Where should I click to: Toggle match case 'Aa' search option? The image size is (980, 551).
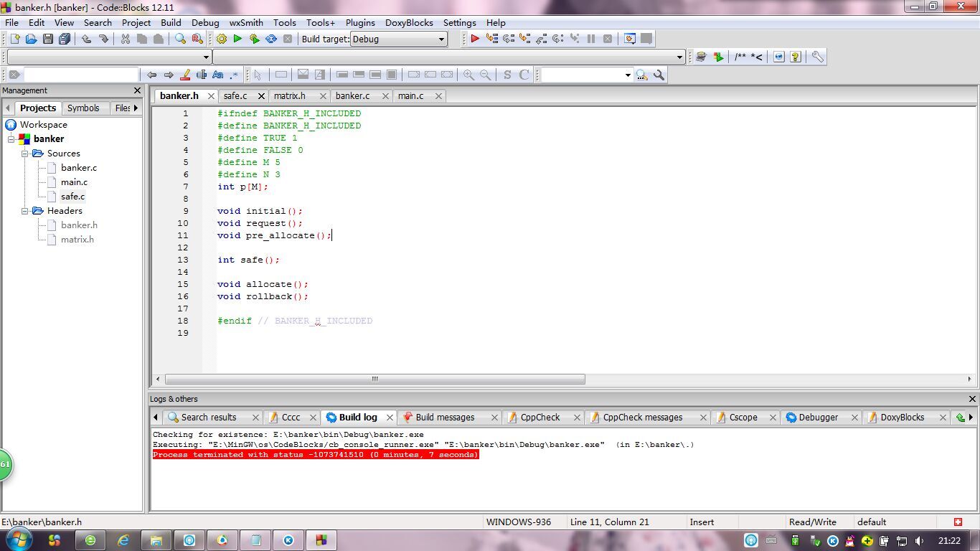(x=217, y=75)
